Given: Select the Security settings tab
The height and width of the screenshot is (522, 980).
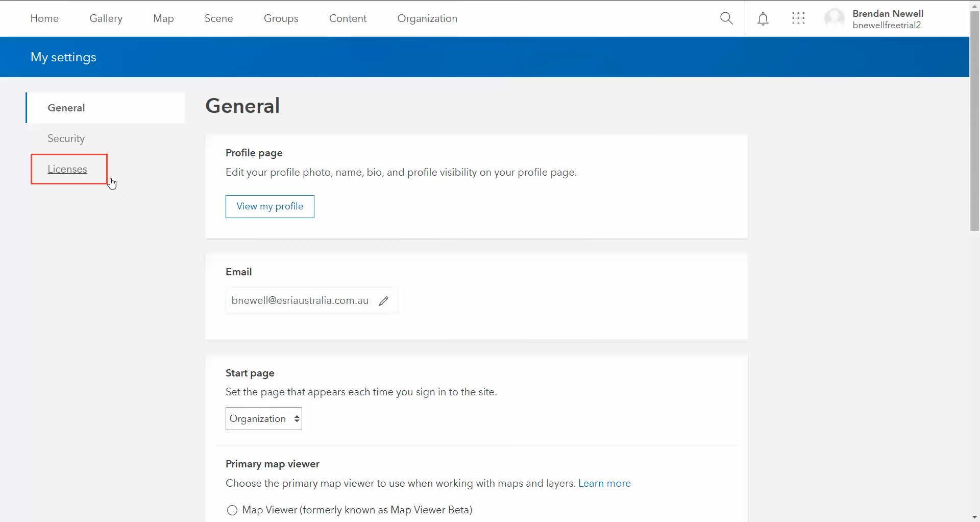Looking at the screenshot, I should pos(66,138).
